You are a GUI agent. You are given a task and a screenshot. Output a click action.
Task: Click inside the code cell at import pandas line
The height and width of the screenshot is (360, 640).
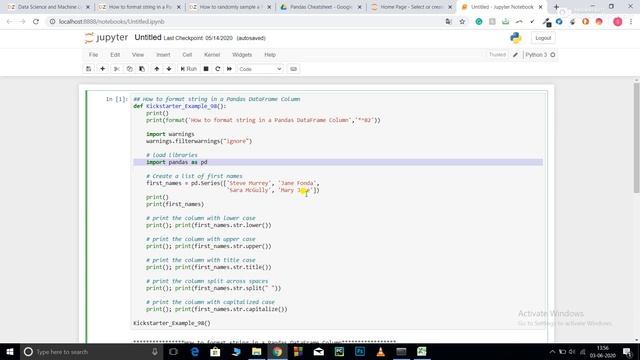(338, 162)
